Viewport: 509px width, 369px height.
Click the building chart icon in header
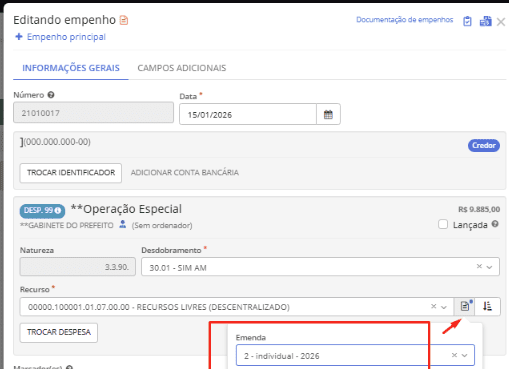pos(485,21)
